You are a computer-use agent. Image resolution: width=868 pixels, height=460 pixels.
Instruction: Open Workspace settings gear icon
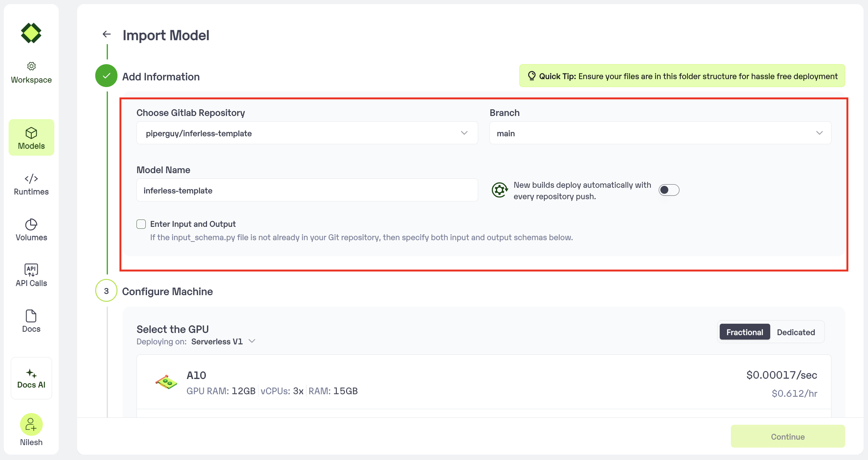31,66
